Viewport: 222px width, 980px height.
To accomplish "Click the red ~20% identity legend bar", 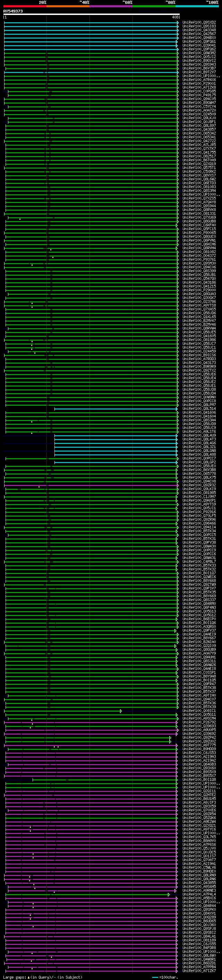I will (x=25, y=6).
